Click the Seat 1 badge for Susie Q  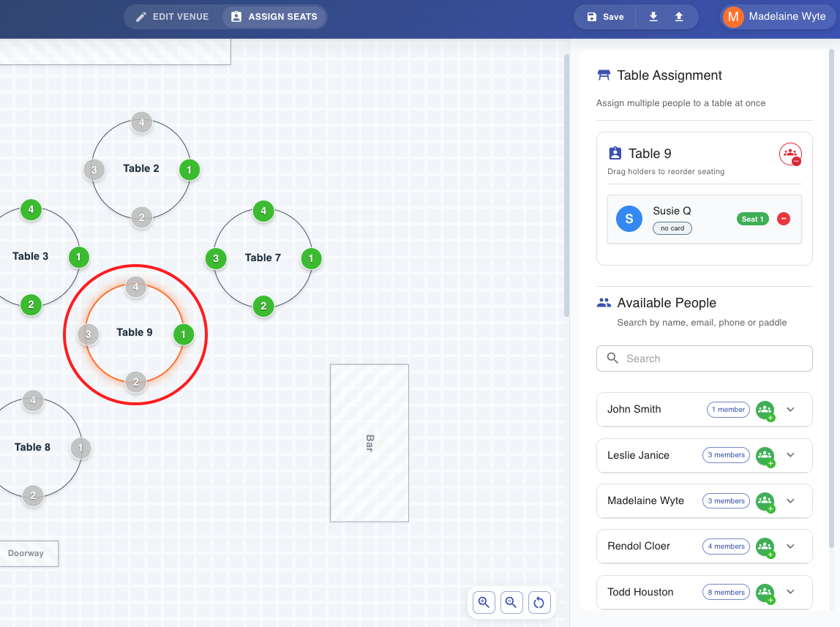pyautogui.click(x=753, y=219)
